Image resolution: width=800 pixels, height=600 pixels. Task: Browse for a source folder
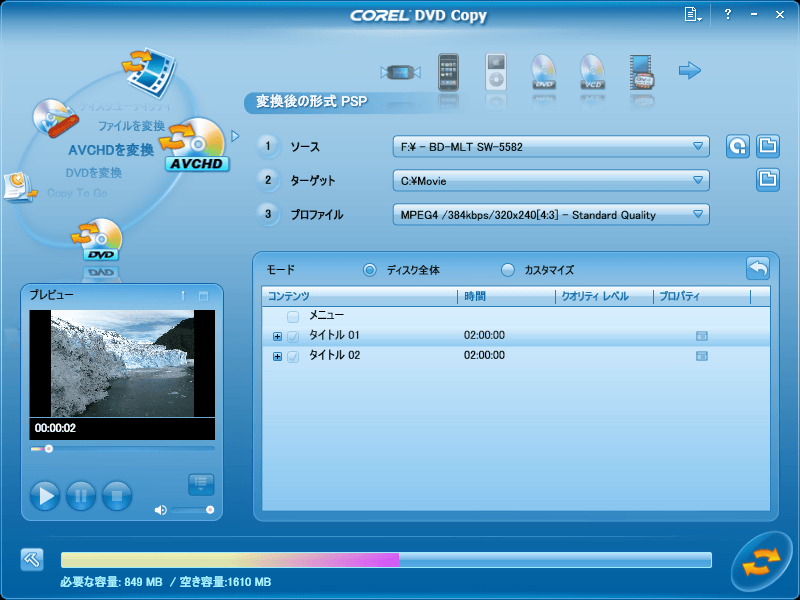(x=768, y=146)
